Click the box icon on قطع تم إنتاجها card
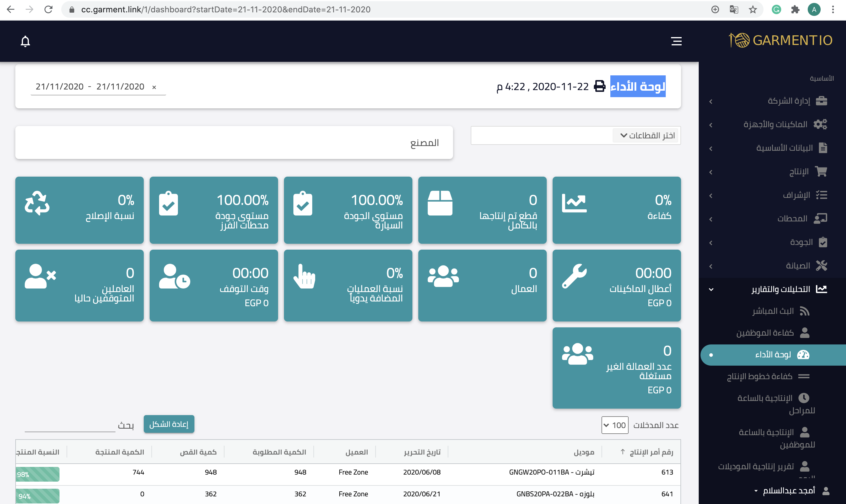846x504 pixels. point(440,203)
